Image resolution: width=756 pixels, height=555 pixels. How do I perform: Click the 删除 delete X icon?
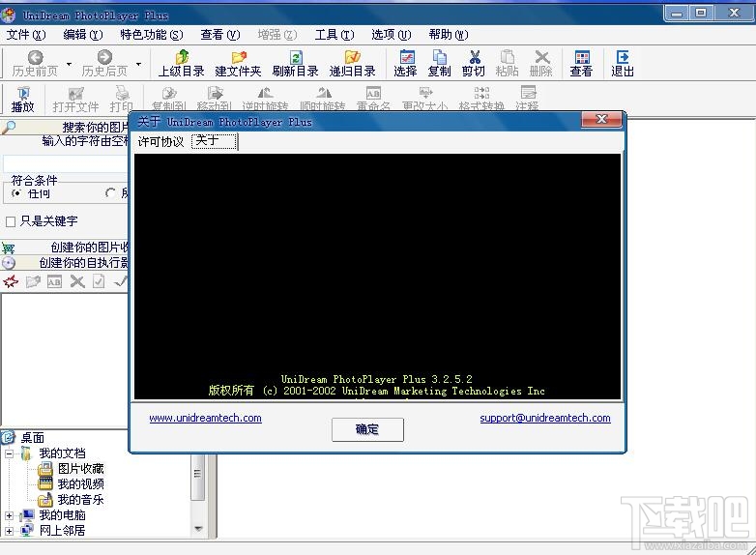point(542,57)
